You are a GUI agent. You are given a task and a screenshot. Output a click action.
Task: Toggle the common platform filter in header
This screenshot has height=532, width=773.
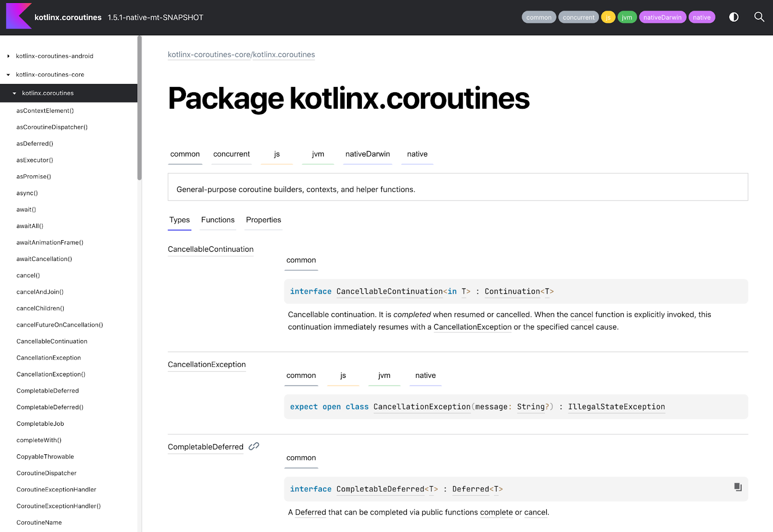[x=538, y=17]
